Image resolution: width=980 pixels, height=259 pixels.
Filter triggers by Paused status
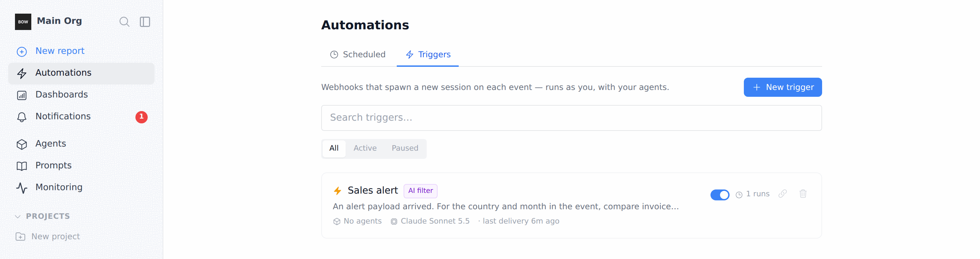click(x=405, y=148)
